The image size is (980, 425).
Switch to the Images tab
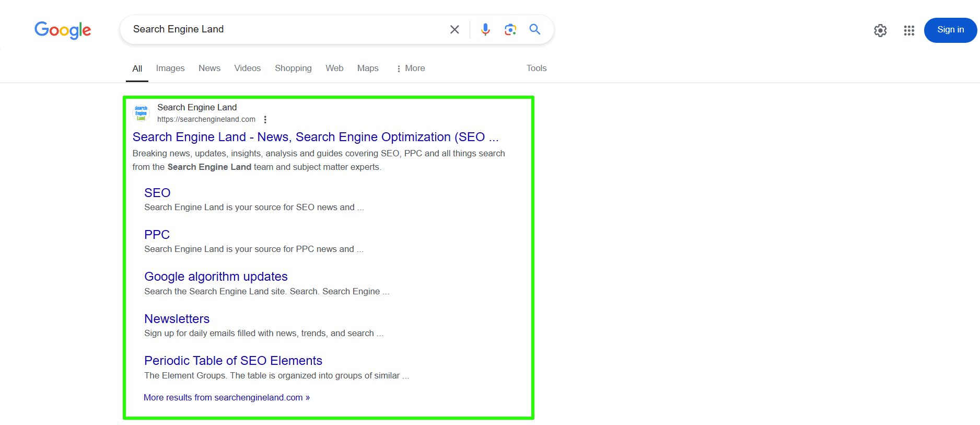(170, 68)
